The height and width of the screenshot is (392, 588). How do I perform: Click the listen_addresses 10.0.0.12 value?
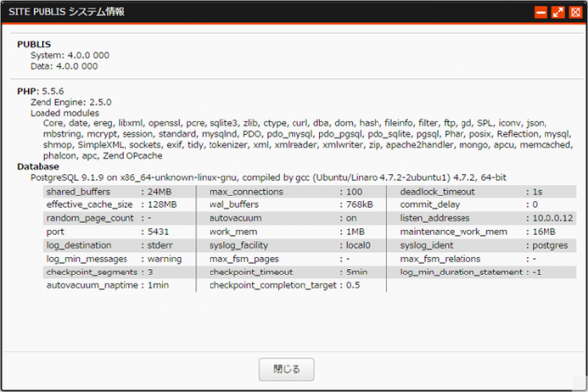point(552,218)
